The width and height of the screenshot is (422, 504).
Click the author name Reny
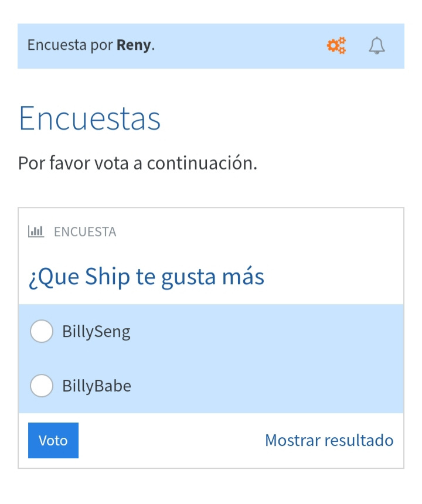[x=134, y=46]
